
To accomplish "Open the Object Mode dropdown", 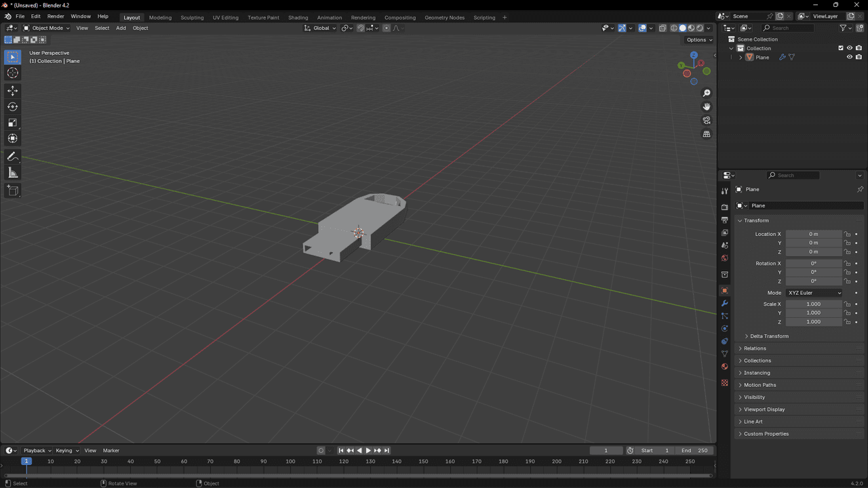I will click(x=46, y=28).
